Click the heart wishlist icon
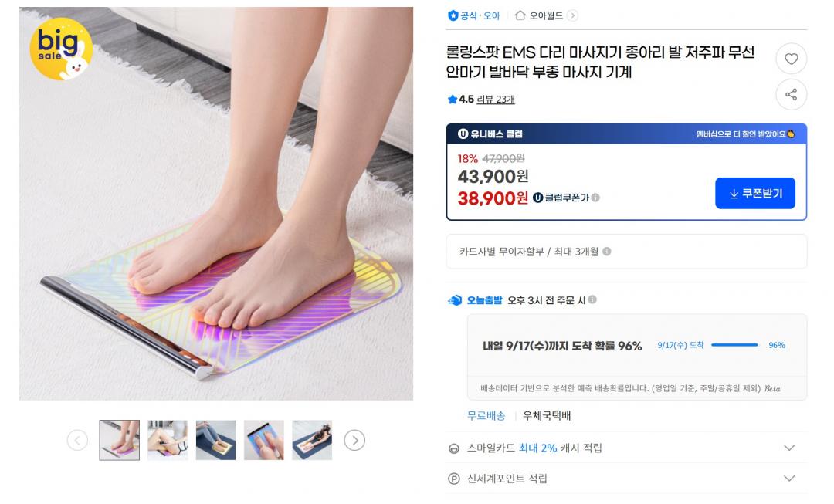This screenshot has width=834, height=504. coord(791,59)
